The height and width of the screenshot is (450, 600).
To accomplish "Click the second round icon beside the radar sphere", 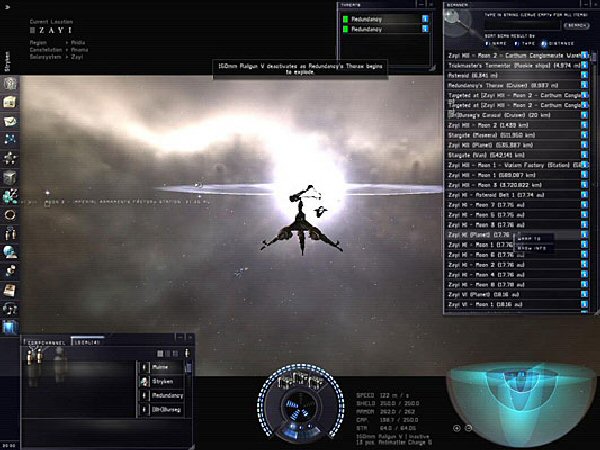I will click(x=468, y=428).
